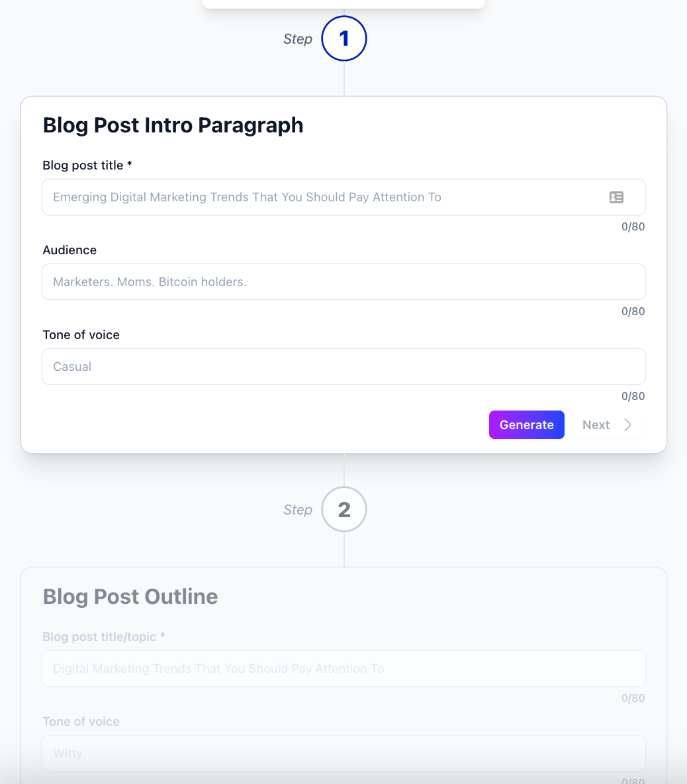Screen dimensions: 687x784
Task: Click the Step label next to circle 2
Action: 298,509
